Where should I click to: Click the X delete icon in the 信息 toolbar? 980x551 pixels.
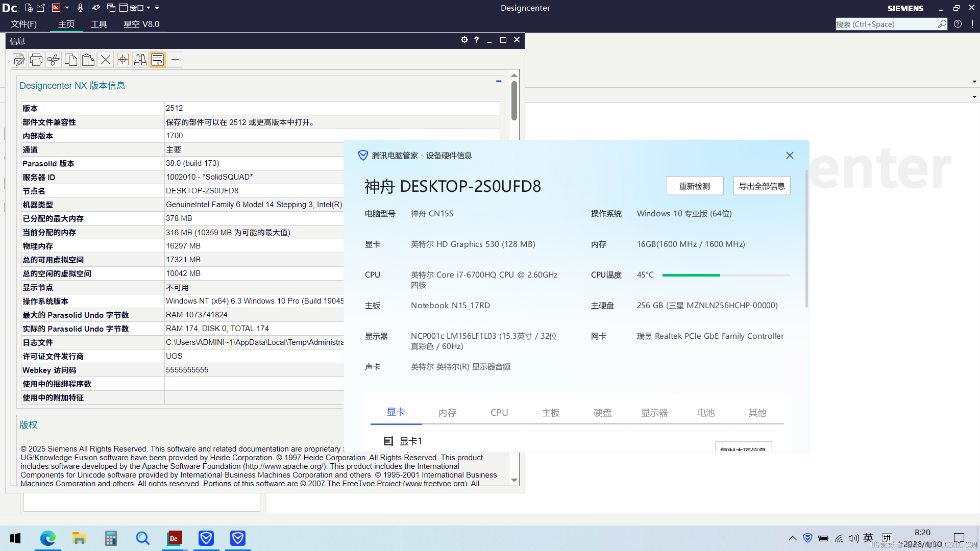[106, 60]
